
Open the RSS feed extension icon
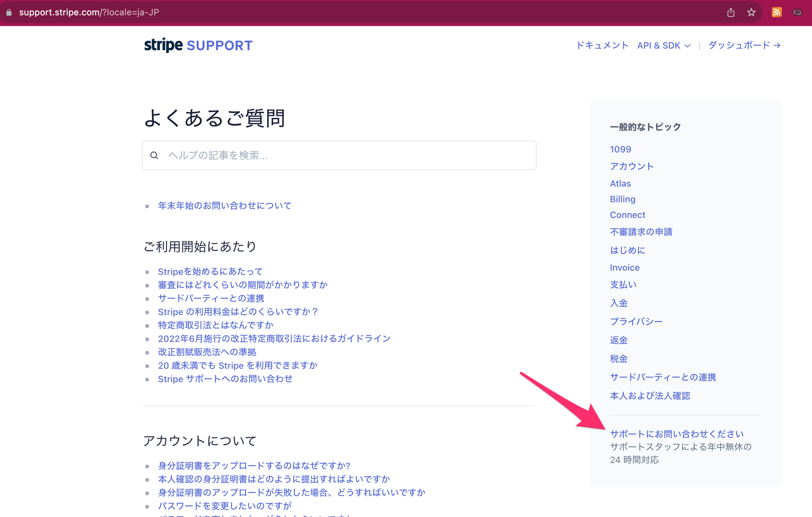click(x=777, y=12)
